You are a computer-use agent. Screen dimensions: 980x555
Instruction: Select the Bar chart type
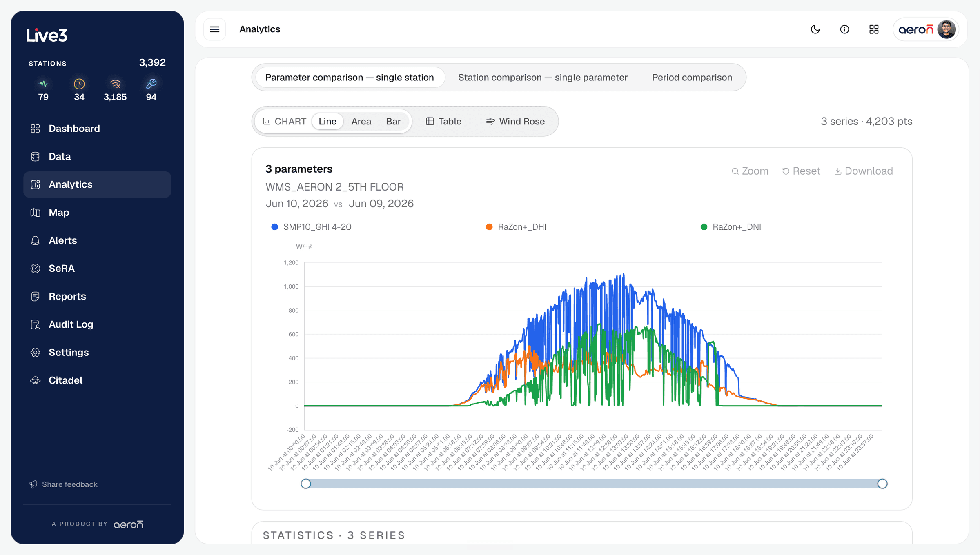[x=393, y=121]
